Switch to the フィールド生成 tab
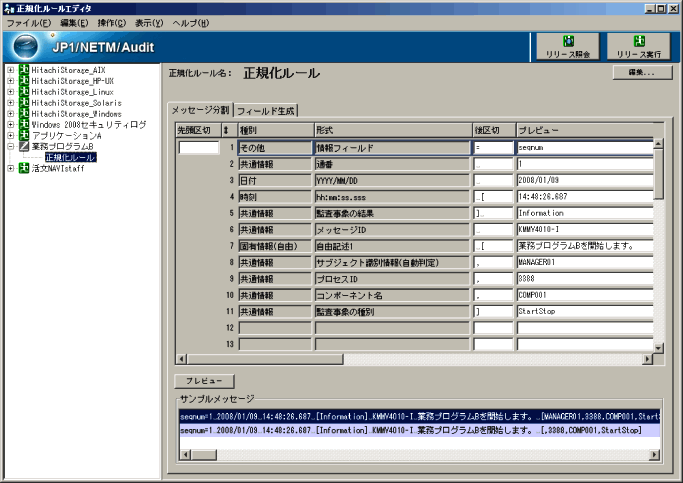This screenshot has height=483, width=683. (x=265, y=110)
